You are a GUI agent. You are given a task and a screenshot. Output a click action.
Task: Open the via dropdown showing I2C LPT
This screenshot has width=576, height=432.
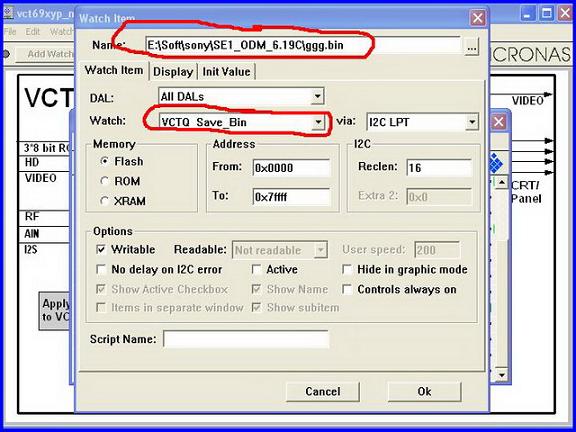click(472, 122)
